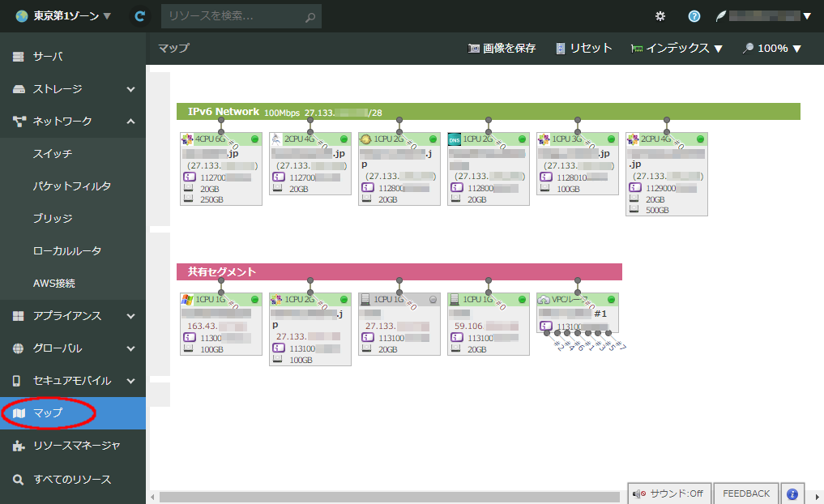Click the VPC router cloud icon

[544, 300]
